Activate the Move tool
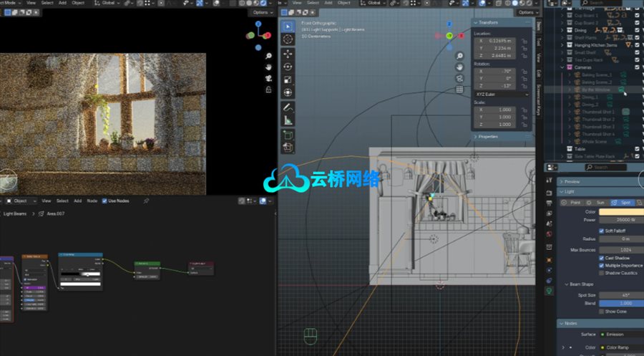The width and height of the screenshot is (644, 356). (x=288, y=54)
